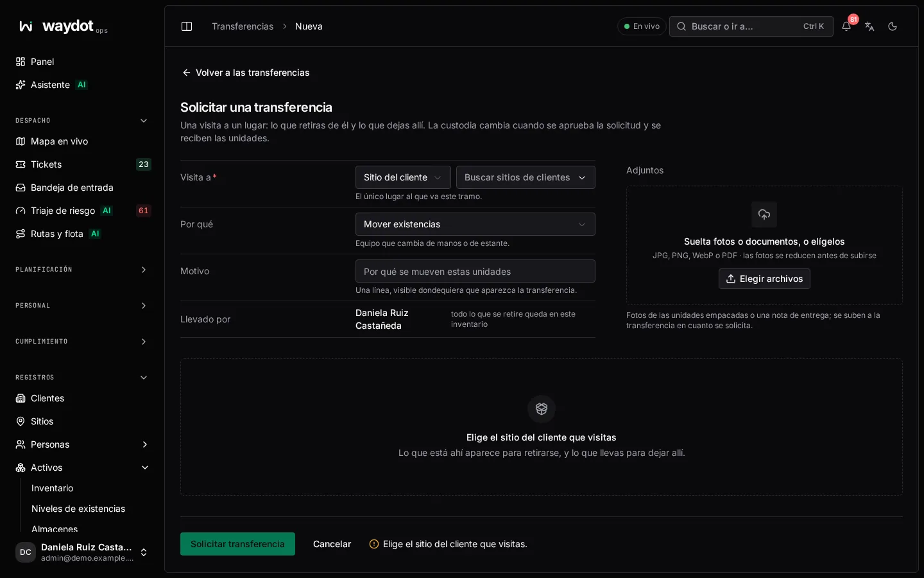Viewport: 924px width, 578px height.
Task: Expand the Personal section
Action: click(82, 306)
